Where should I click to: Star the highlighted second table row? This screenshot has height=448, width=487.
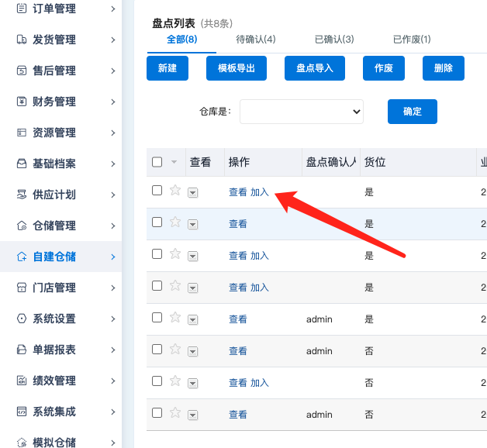pyautogui.click(x=175, y=222)
